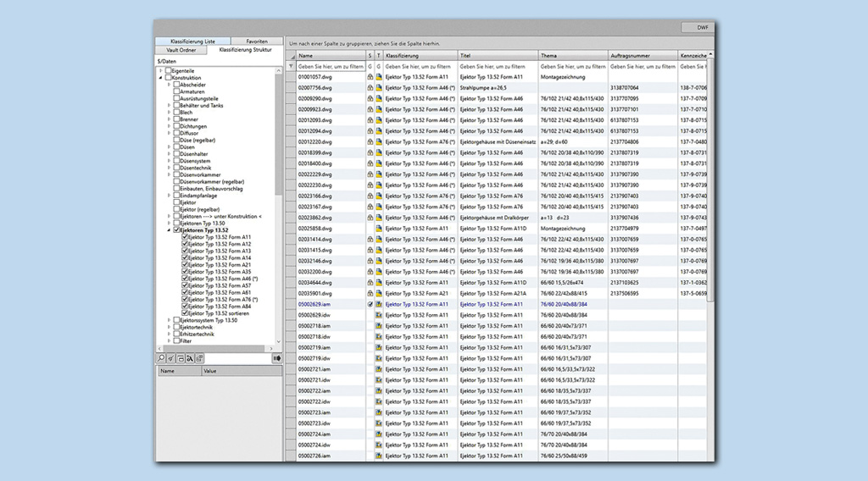Collapse the Ejektoren Typ 13.52 tree node
The image size is (868, 481).
coord(169,230)
